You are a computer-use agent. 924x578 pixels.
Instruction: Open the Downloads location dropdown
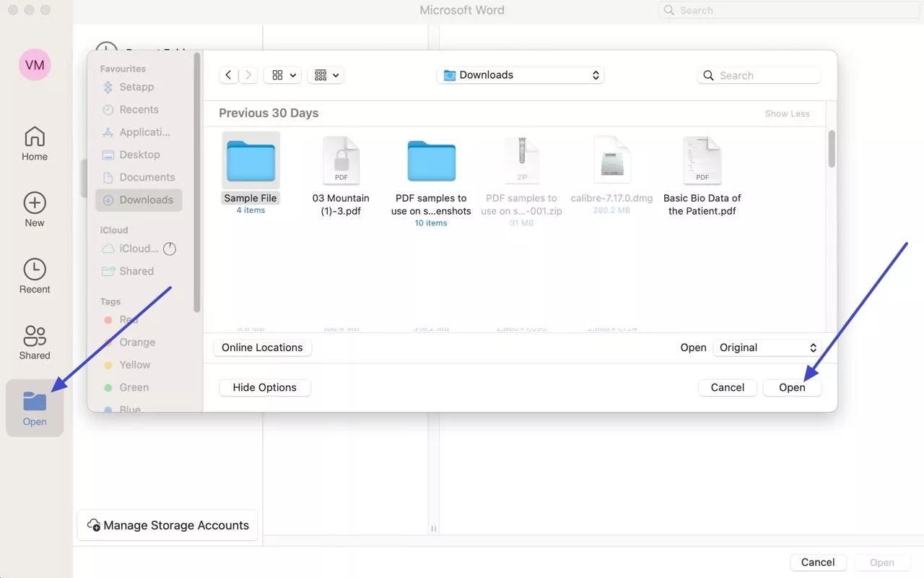point(520,74)
